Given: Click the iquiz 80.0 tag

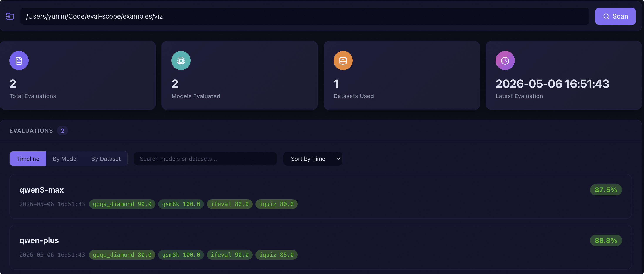Looking at the screenshot, I should point(277,204).
